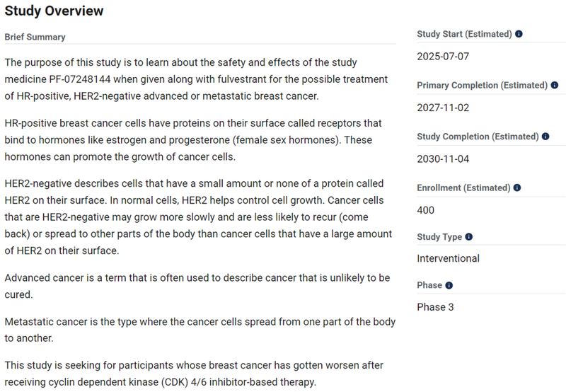Click the Phase 3 value

pos(435,307)
